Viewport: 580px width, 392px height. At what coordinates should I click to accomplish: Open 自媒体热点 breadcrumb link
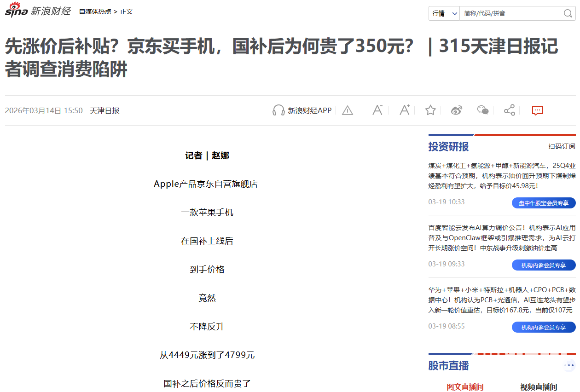tap(95, 12)
